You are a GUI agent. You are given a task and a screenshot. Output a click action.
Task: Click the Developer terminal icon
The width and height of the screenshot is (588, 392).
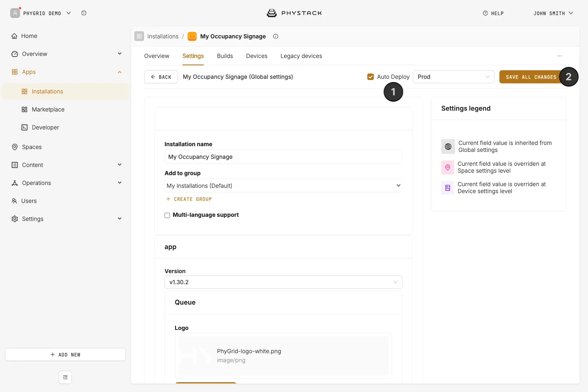[x=24, y=127]
